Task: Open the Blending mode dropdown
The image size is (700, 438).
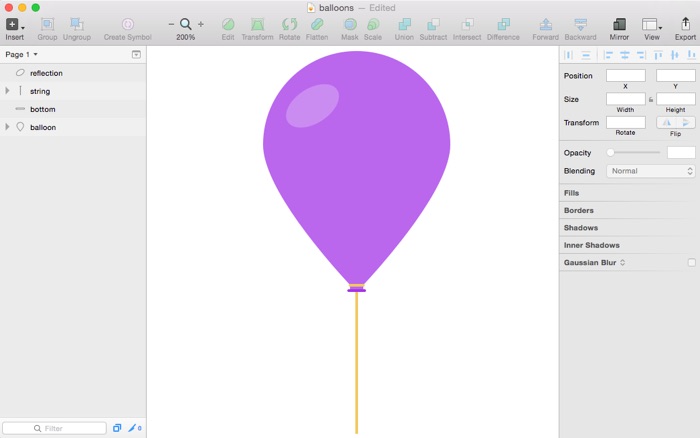Action: pos(650,171)
